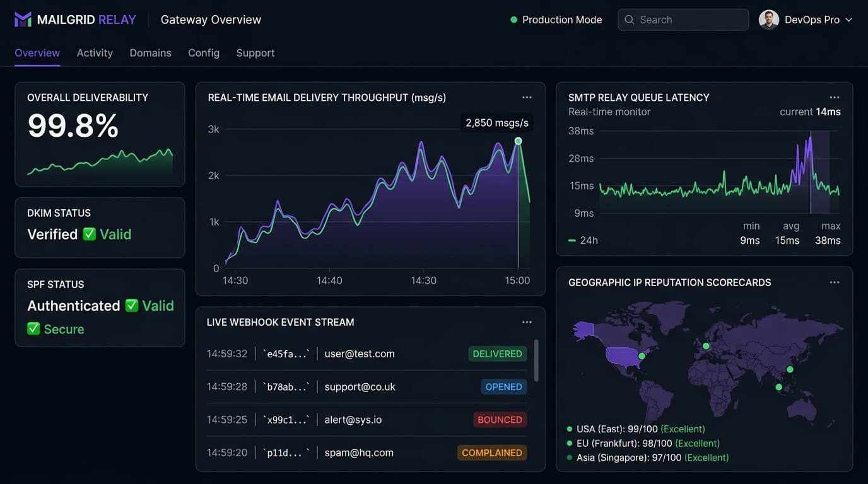Image resolution: width=868 pixels, height=484 pixels.
Task: Click the Frankfurt map location dot
Action: (706, 346)
